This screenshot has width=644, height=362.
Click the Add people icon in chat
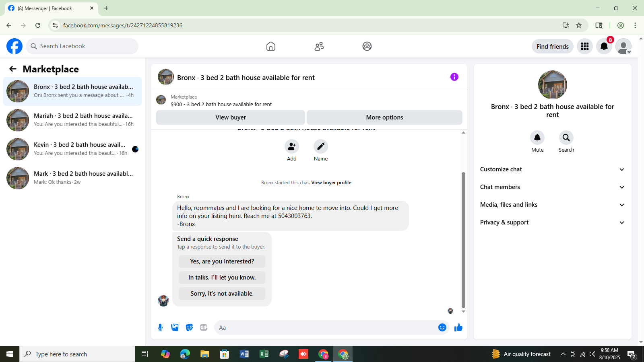coord(292,146)
